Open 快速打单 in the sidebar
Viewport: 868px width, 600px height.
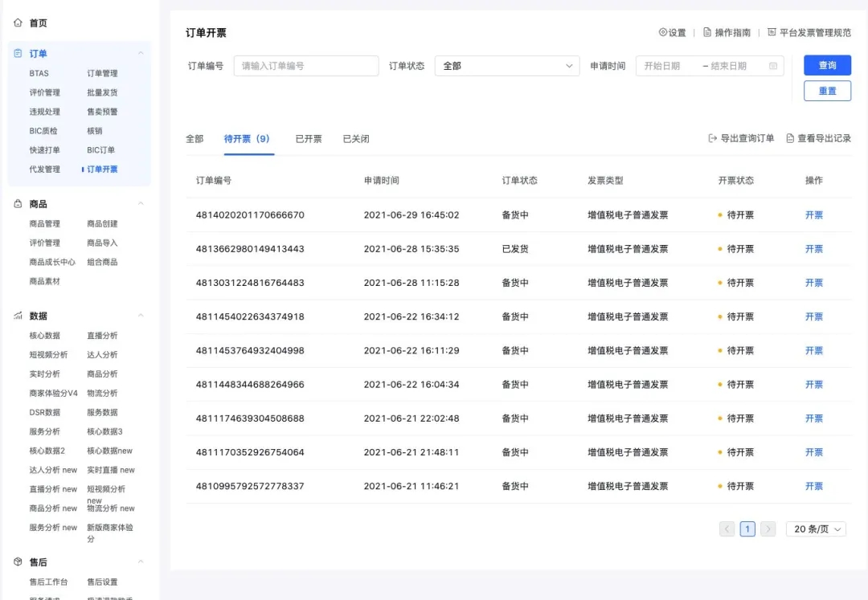45,150
